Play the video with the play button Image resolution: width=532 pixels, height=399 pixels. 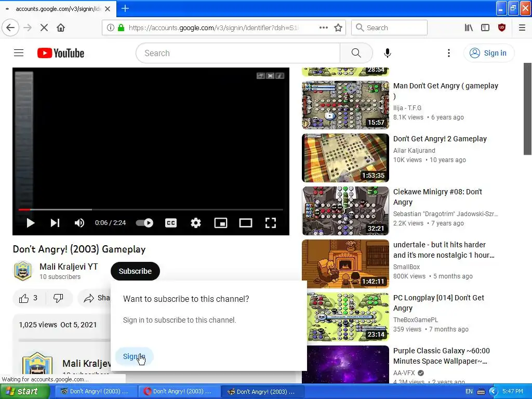click(31, 223)
